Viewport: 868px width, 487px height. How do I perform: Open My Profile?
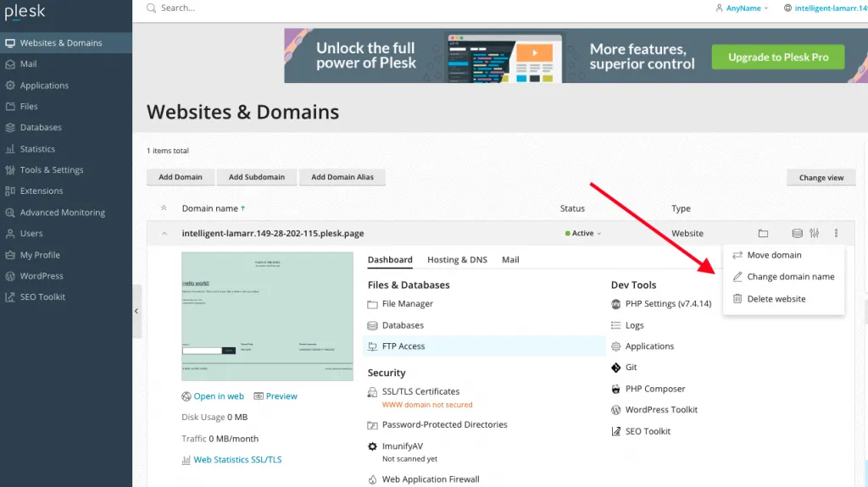pyautogui.click(x=40, y=255)
